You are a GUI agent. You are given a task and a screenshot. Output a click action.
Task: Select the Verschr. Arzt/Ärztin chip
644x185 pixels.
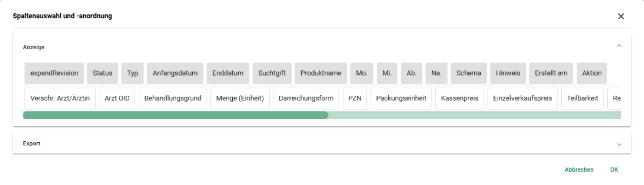pos(60,98)
